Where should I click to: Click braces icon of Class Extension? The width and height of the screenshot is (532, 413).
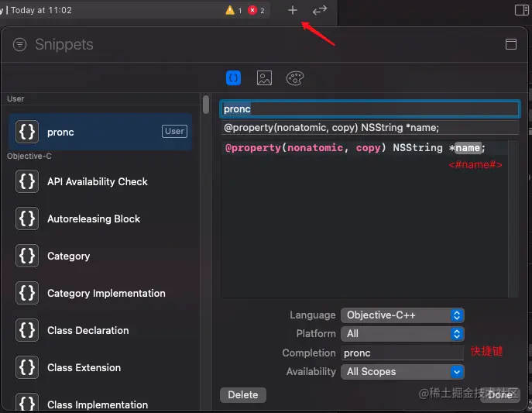pos(27,367)
